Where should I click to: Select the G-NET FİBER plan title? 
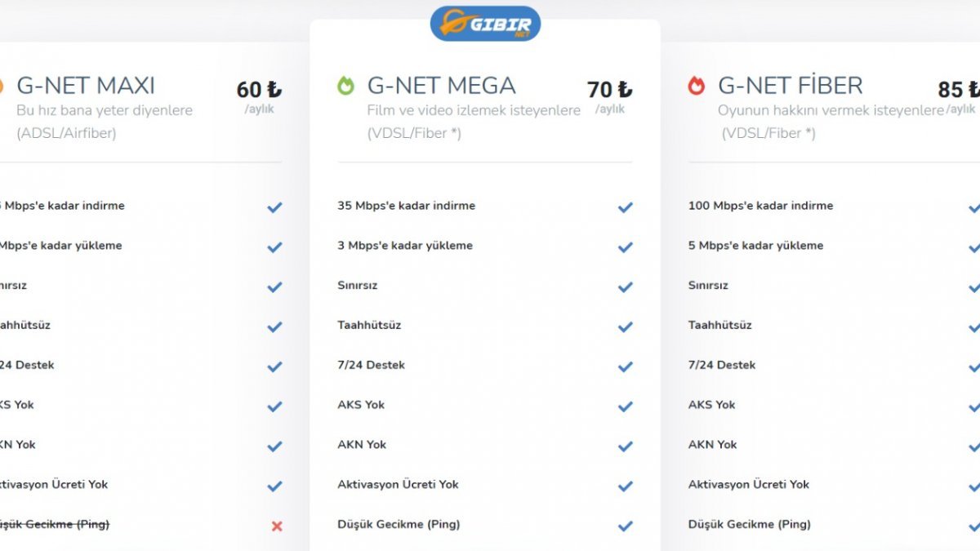(x=790, y=85)
